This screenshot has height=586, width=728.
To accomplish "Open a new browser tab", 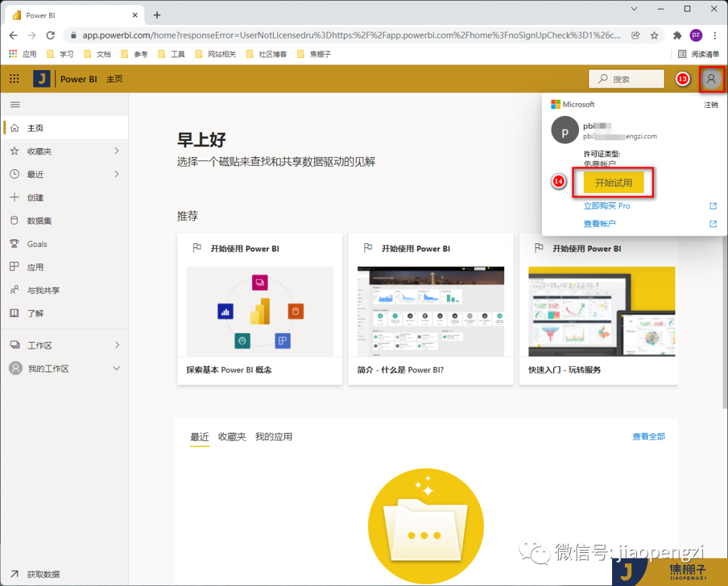I will [x=157, y=16].
